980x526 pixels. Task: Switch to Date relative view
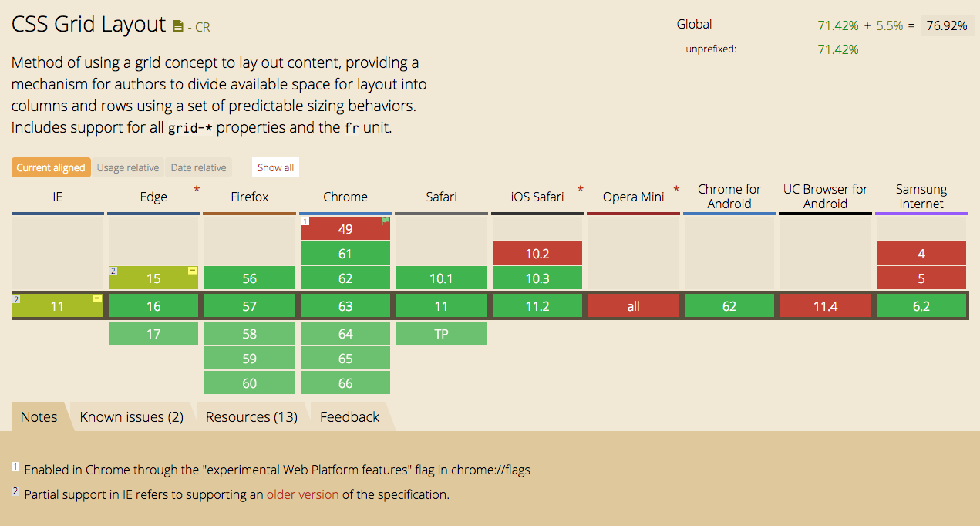[199, 167]
